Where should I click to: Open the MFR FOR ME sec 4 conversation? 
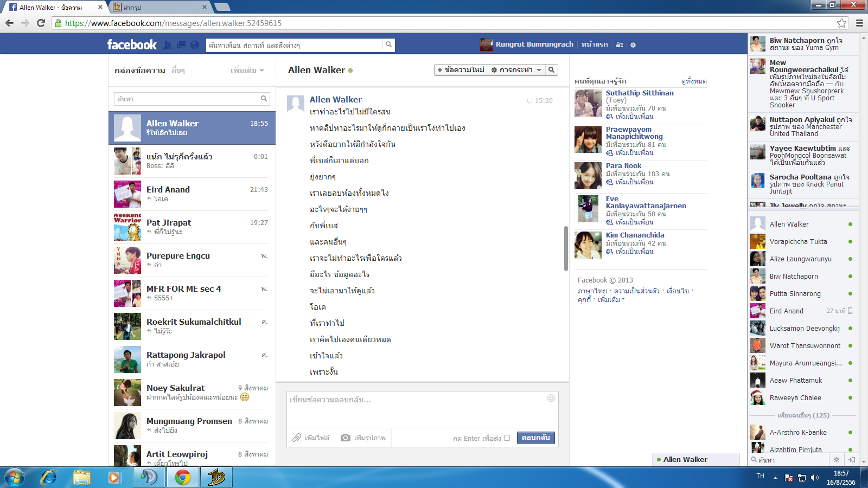tap(192, 293)
